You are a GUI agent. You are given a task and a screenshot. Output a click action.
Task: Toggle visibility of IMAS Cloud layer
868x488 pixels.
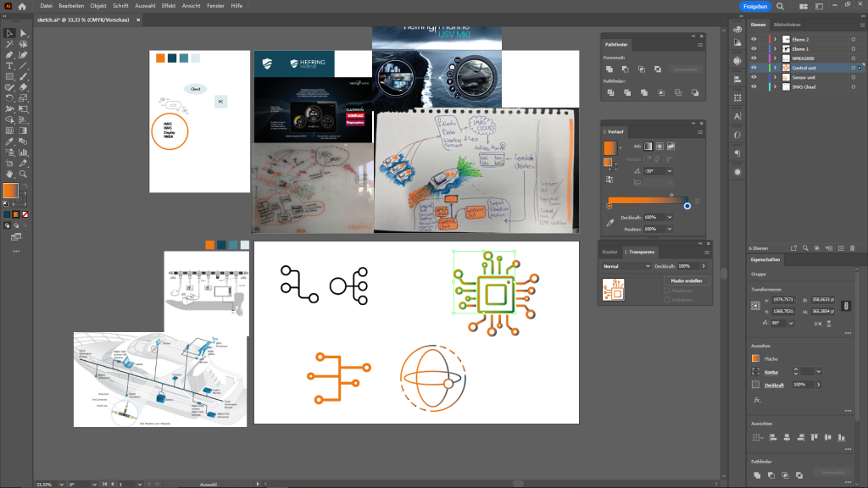[x=754, y=86]
